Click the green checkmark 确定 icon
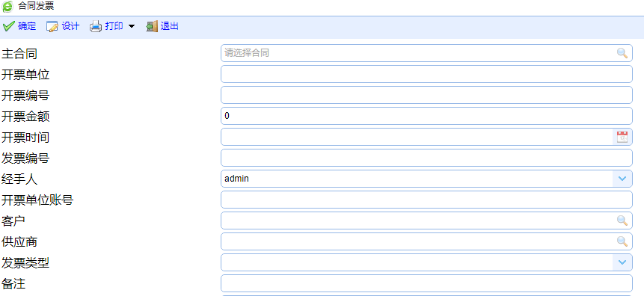644x296 pixels. (x=9, y=27)
